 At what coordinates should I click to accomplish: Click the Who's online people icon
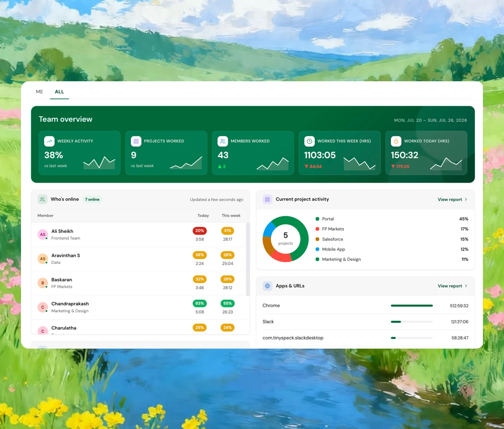(42, 199)
